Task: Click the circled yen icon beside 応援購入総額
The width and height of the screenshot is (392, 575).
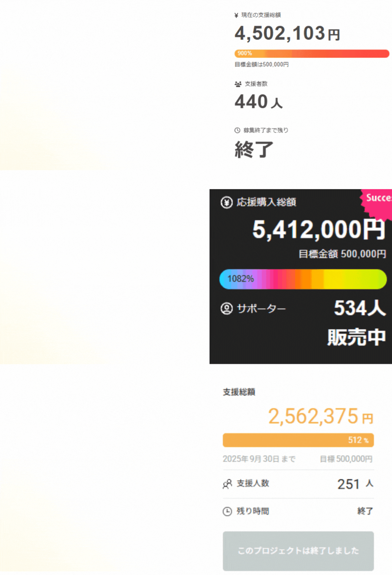Action: tap(226, 202)
